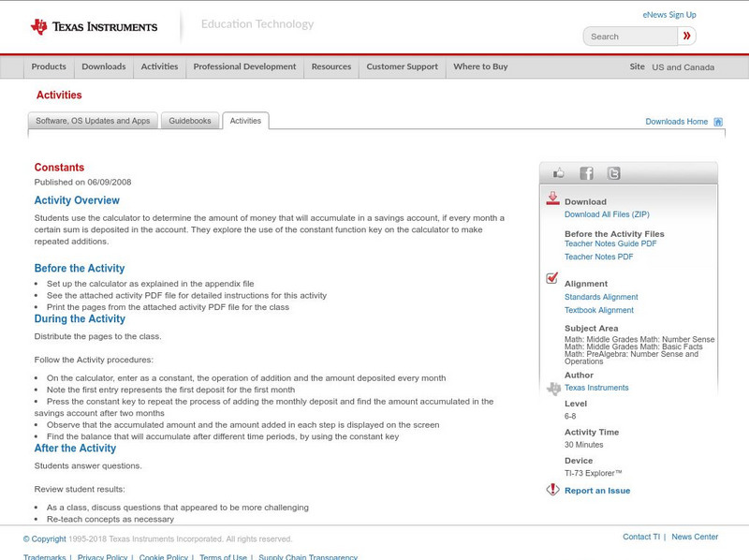Go to Downloads Home link
Image resolution: width=749 pixels, height=560 pixels.
(676, 122)
